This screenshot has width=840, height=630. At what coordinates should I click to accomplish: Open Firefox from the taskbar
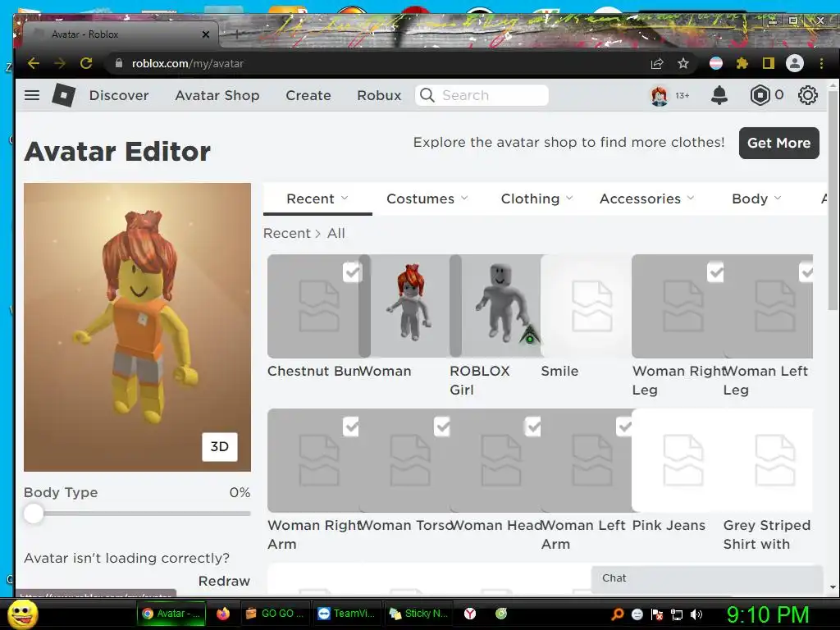223,614
